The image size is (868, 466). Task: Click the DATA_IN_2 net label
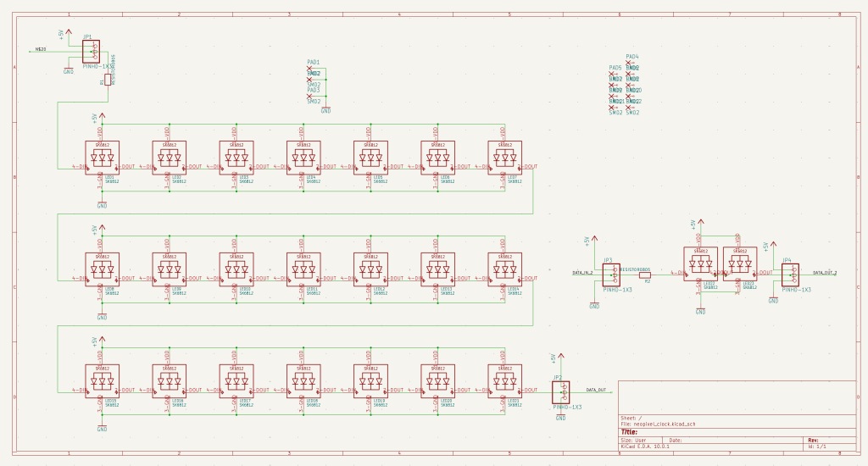click(582, 273)
